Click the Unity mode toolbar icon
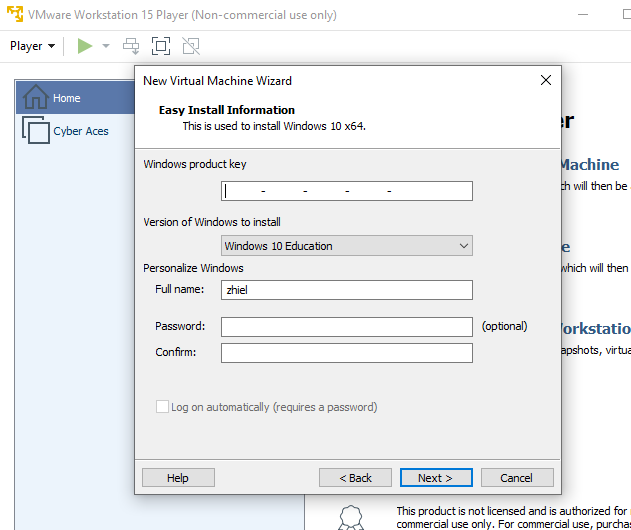This screenshot has width=631, height=530. click(191, 46)
